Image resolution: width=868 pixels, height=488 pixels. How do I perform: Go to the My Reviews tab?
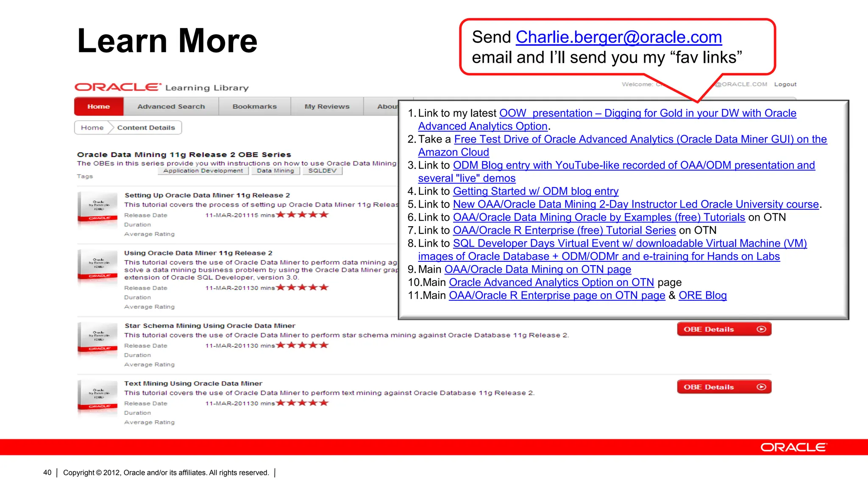pos(327,106)
